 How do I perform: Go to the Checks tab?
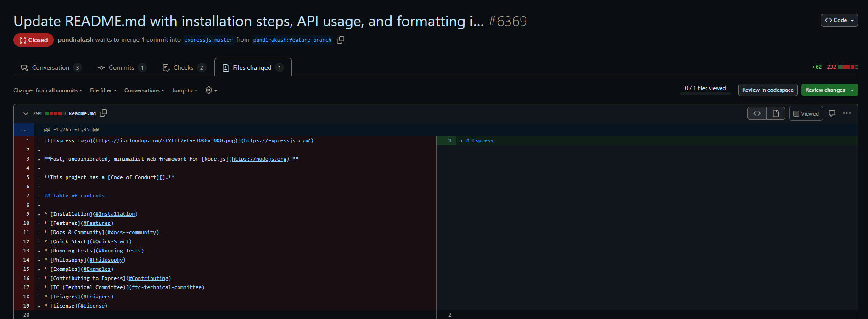[184, 67]
